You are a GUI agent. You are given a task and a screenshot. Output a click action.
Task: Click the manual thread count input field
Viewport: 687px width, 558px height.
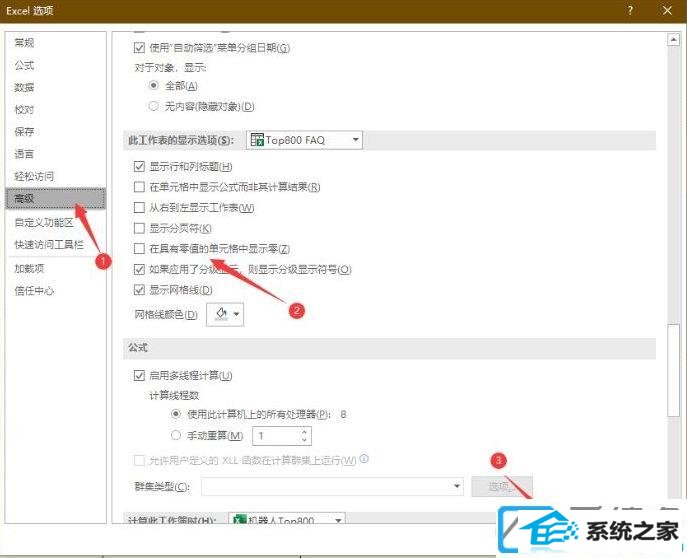(x=277, y=436)
